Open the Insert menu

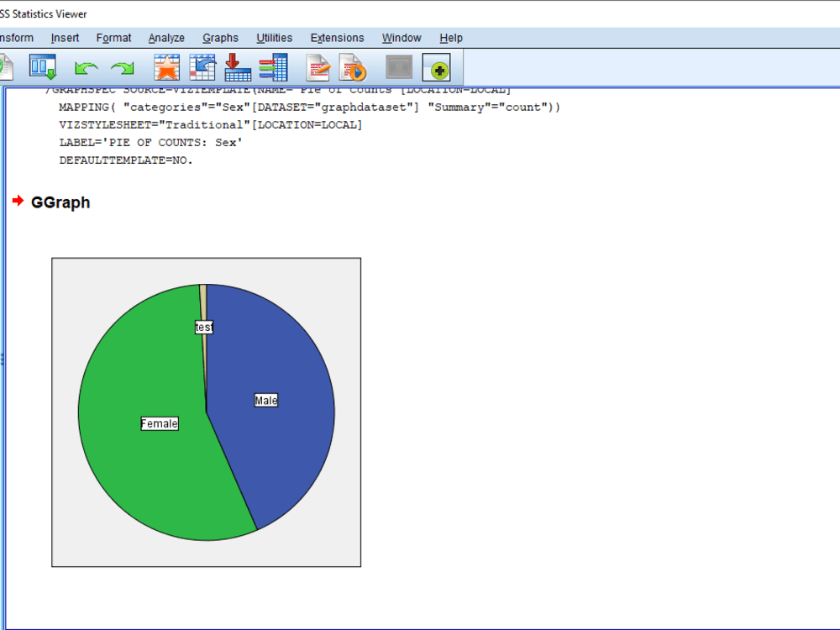pos(65,38)
